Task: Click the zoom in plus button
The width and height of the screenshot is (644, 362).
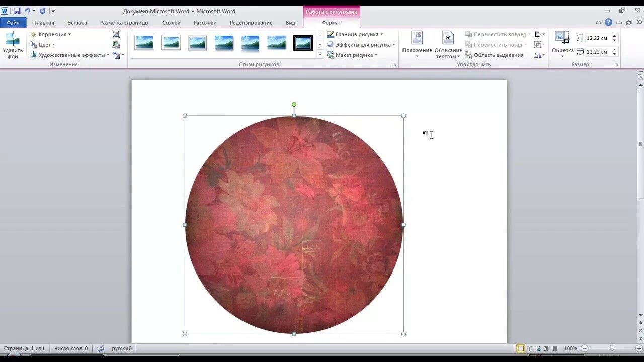Action: (639, 348)
